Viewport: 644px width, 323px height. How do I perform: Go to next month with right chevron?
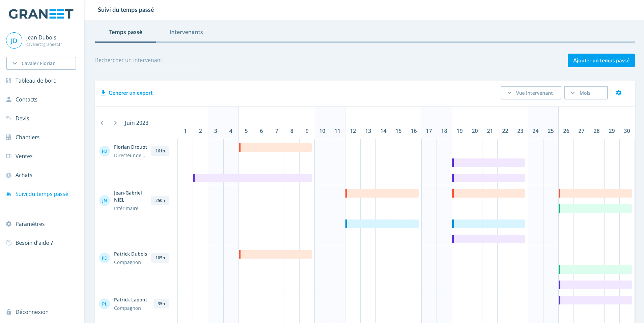click(115, 123)
